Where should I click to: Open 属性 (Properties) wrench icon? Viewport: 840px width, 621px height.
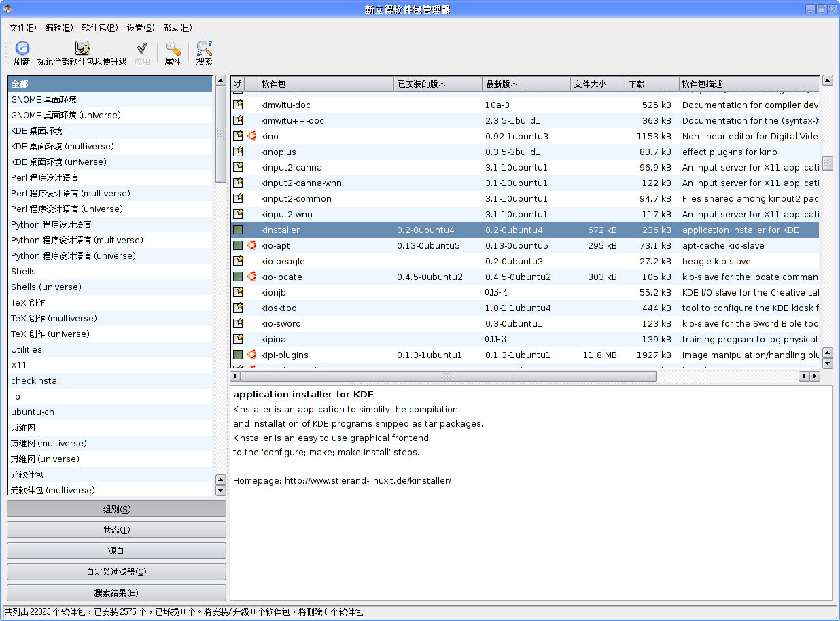pyautogui.click(x=173, y=48)
